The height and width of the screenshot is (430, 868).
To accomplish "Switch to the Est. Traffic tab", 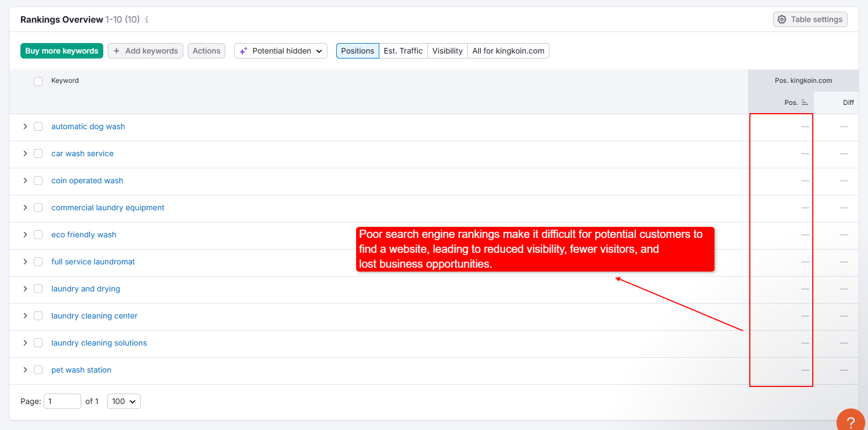I will (x=403, y=51).
